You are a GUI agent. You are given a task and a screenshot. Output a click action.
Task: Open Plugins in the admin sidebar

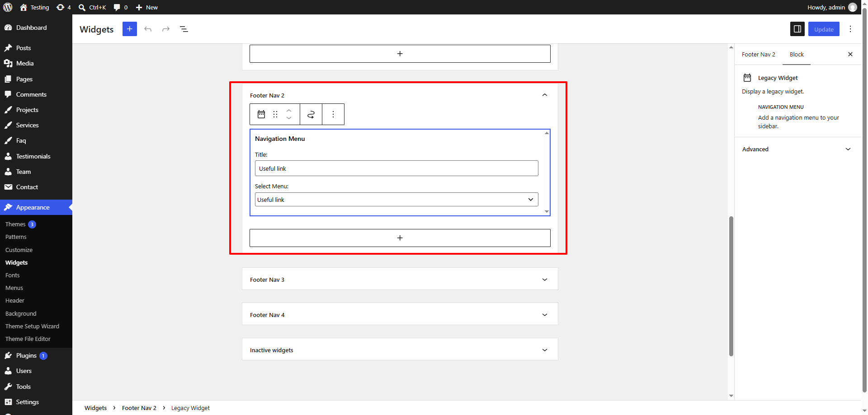click(x=26, y=355)
